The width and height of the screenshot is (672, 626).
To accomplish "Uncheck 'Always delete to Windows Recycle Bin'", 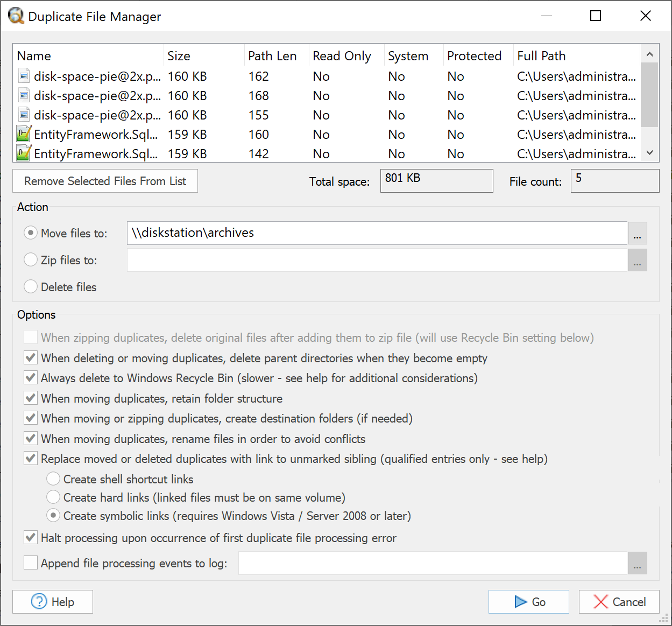I will 30,377.
